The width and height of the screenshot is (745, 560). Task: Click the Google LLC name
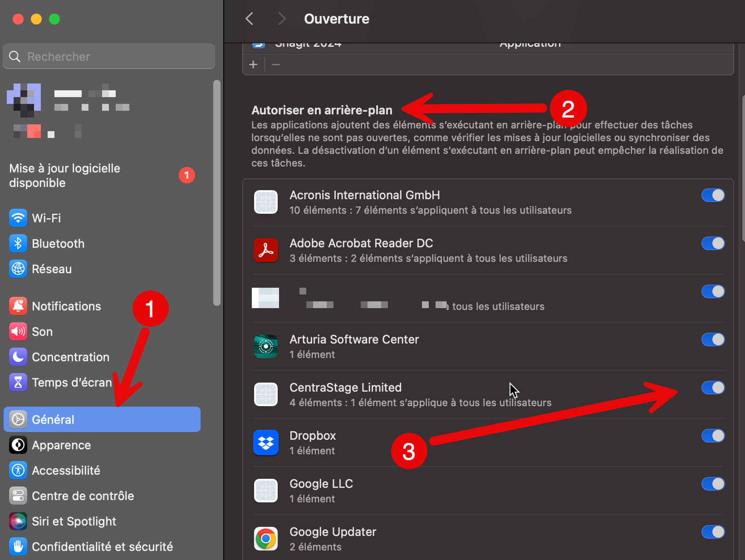321,484
